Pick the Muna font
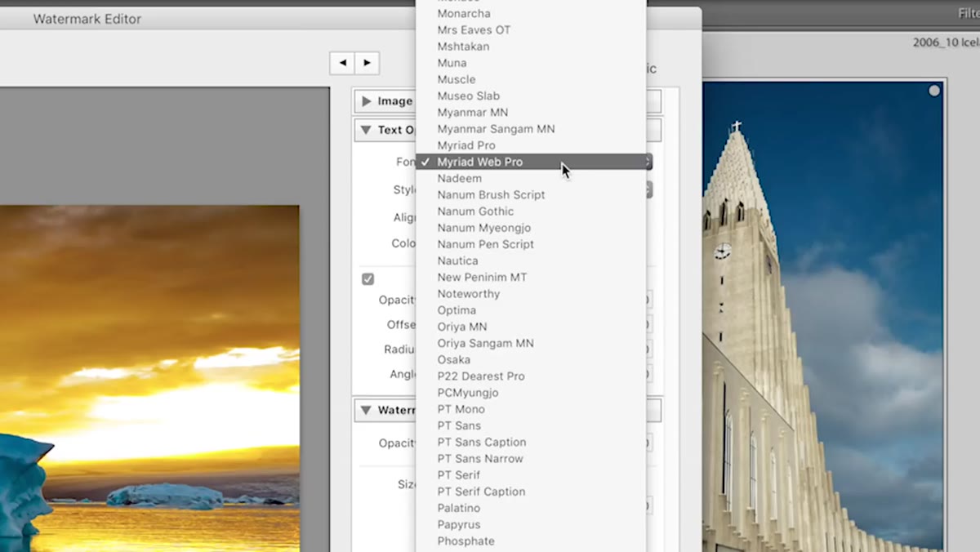 (531, 63)
